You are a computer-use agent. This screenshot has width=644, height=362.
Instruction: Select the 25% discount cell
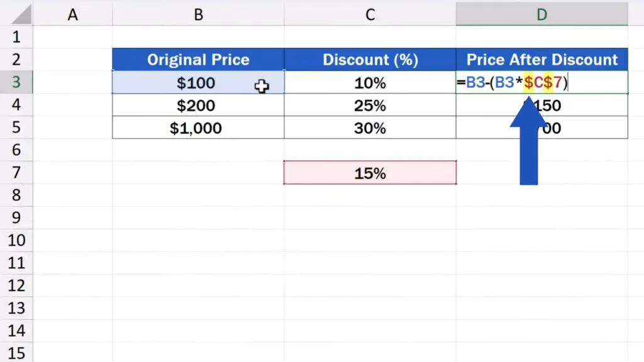coord(370,105)
